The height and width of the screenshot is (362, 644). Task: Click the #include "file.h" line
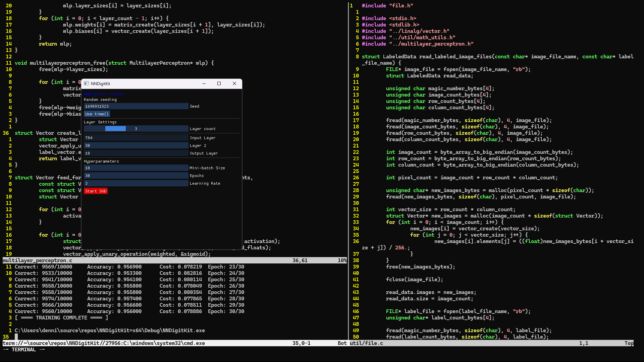tap(387, 6)
